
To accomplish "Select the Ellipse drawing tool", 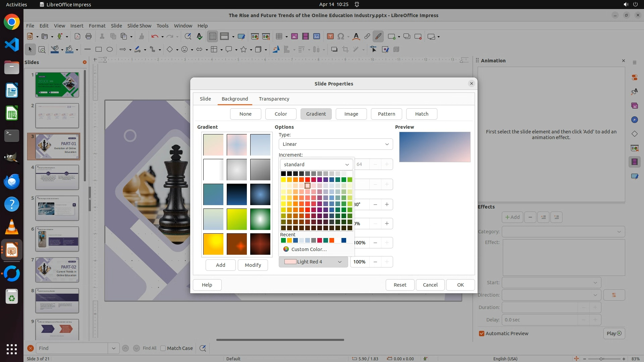I will tap(110, 50).
